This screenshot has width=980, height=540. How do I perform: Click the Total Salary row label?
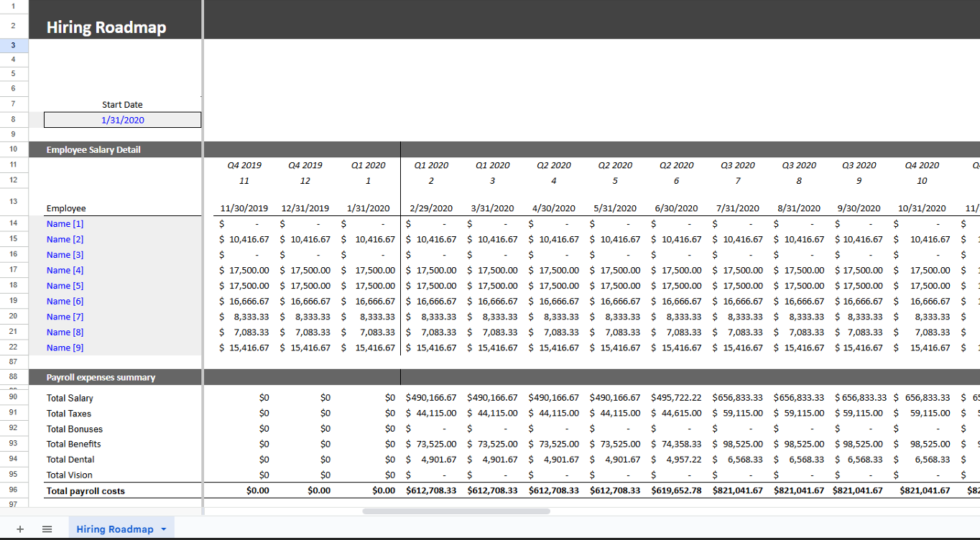(x=70, y=398)
